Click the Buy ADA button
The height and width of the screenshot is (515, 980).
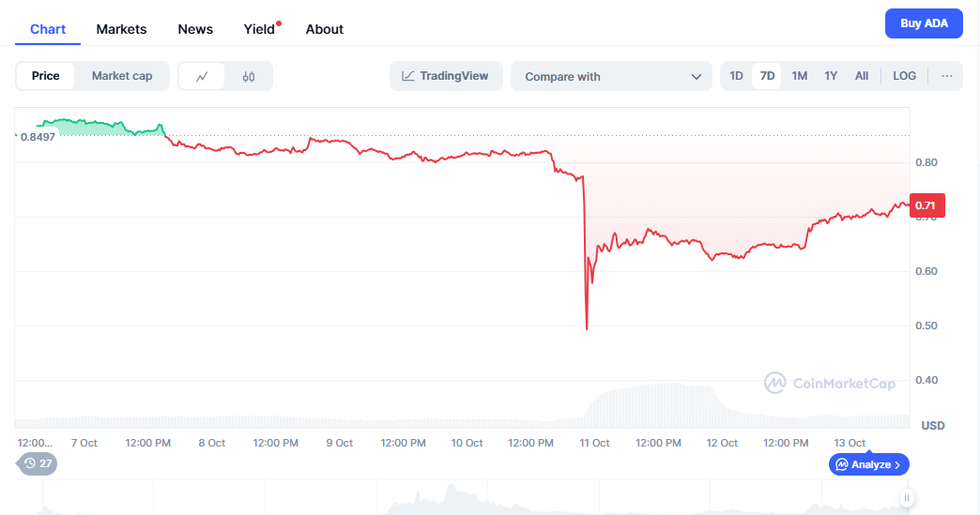coord(924,23)
